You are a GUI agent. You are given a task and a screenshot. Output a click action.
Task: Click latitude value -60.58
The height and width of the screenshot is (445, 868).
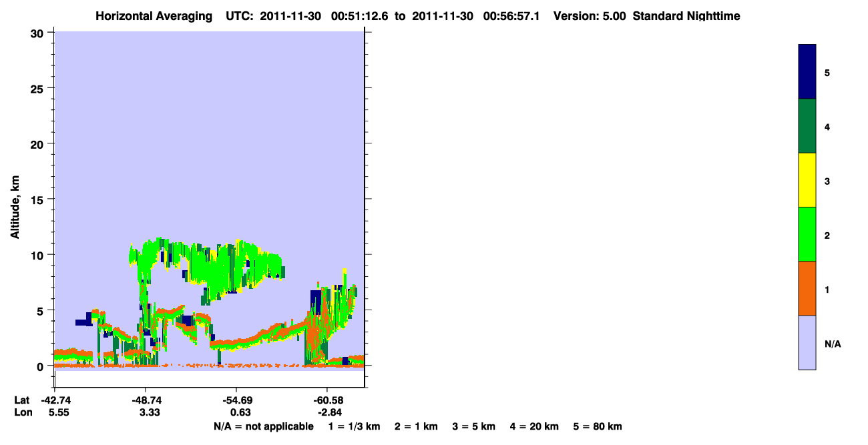point(327,400)
